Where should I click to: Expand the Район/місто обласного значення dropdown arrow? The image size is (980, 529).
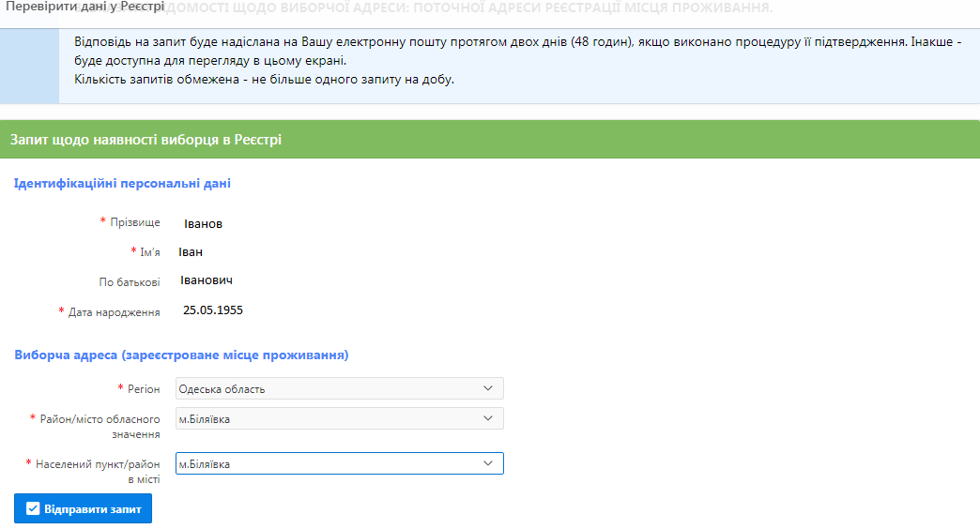coord(488,418)
